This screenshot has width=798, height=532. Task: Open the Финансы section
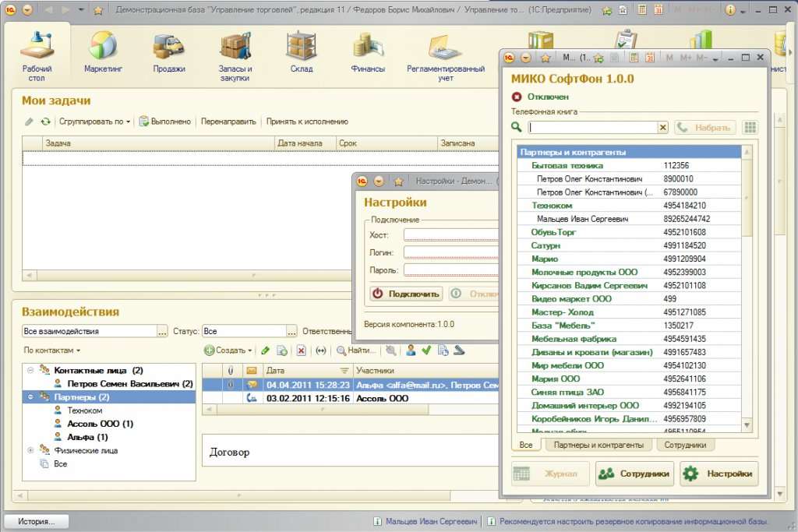(368, 52)
